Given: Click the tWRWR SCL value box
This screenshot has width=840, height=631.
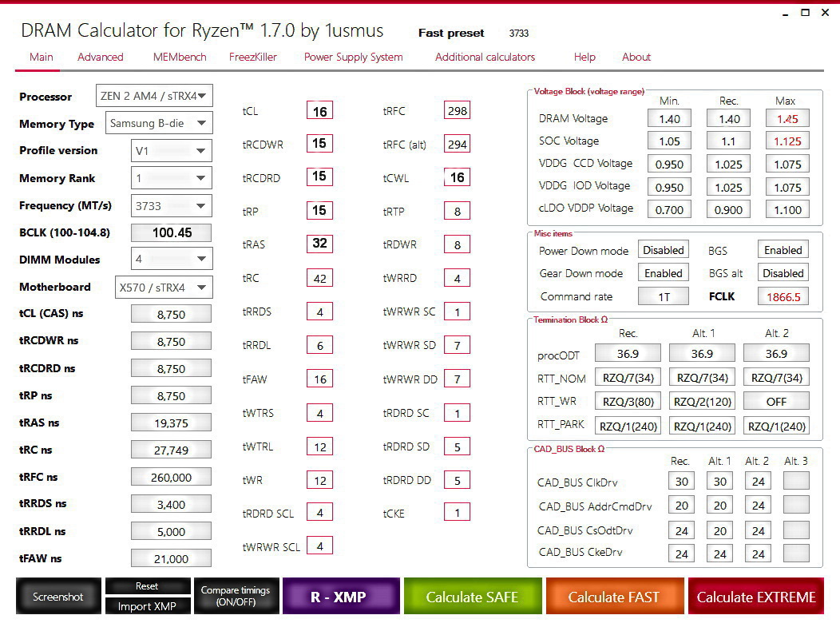Looking at the screenshot, I should pos(320,546).
